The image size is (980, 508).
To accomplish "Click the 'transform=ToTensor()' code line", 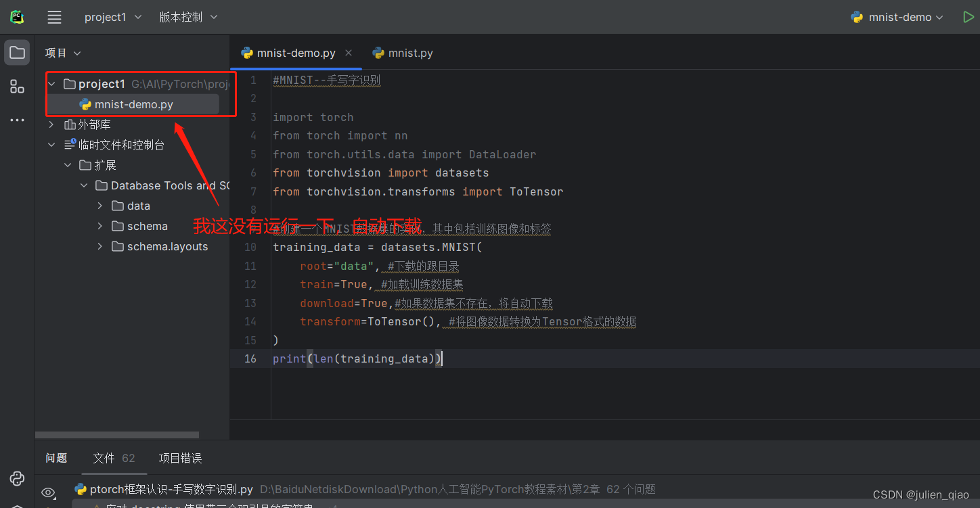I will (x=468, y=321).
